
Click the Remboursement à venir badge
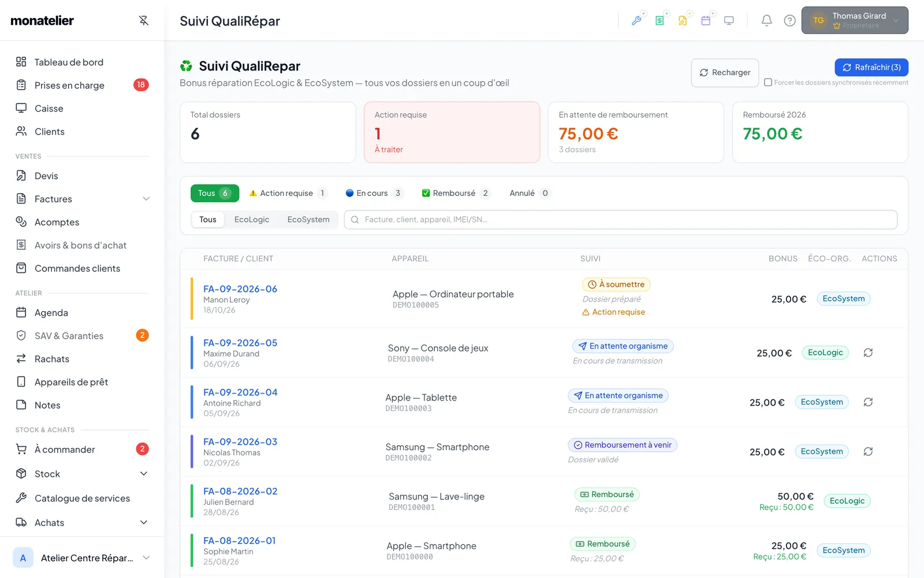[x=623, y=445]
